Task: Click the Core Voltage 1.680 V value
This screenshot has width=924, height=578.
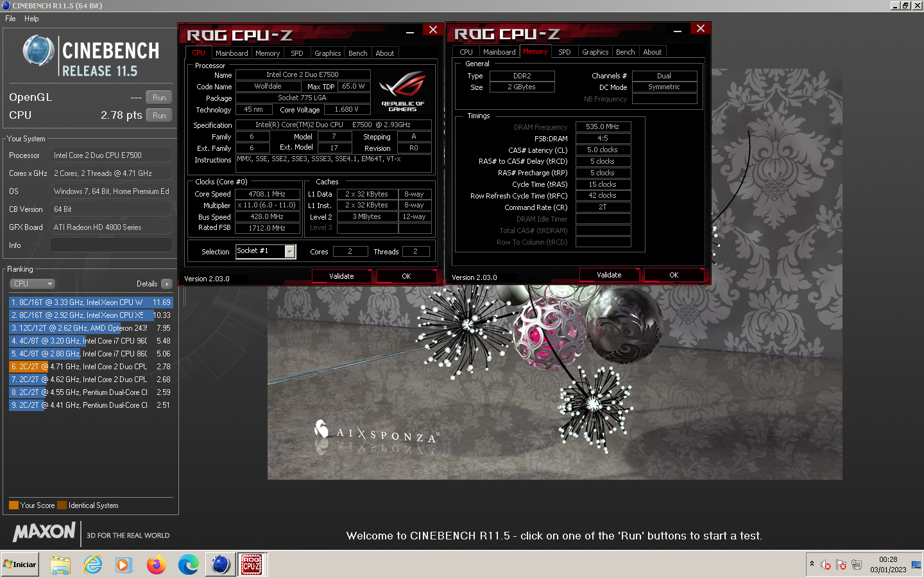Action: [346, 110]
